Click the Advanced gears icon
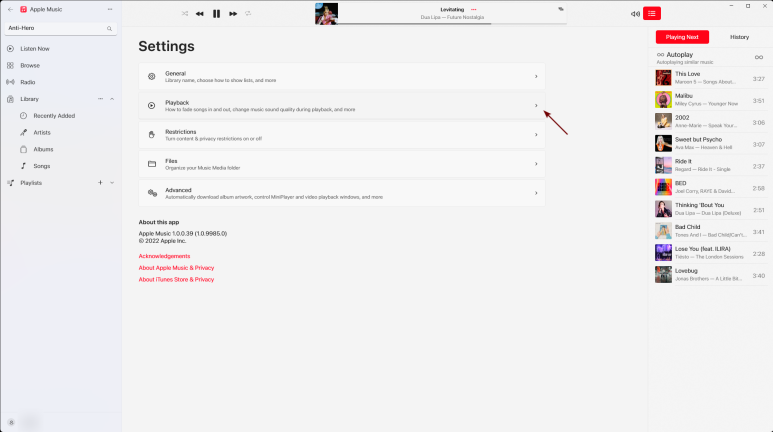This screenshot has height=432, width=773. pyautogui.click(x=152, y=193)
